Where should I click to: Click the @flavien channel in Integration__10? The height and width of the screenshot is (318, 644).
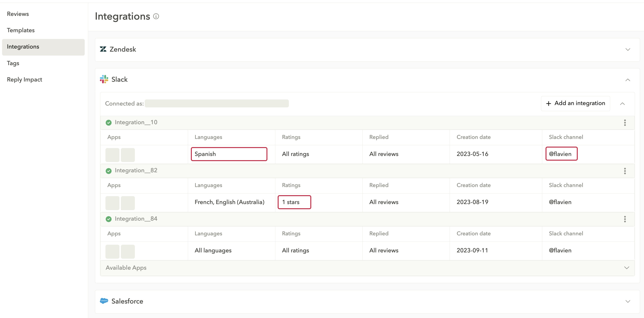tap(561, 154)
